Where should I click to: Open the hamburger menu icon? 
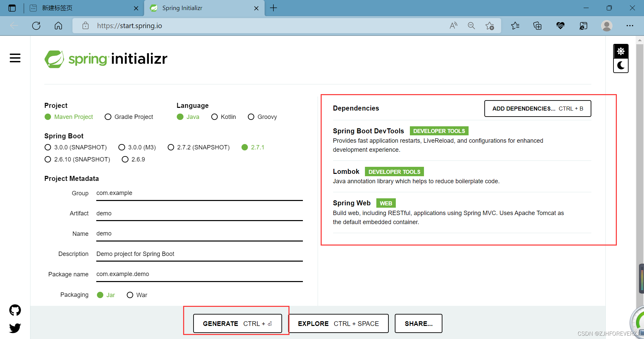point(15,58)
